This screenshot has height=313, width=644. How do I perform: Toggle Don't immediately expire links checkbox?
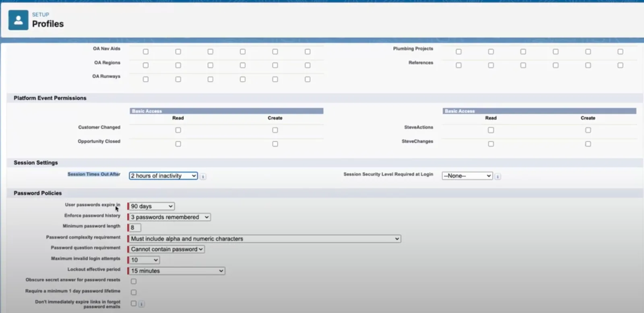click(x=134, y=303)
